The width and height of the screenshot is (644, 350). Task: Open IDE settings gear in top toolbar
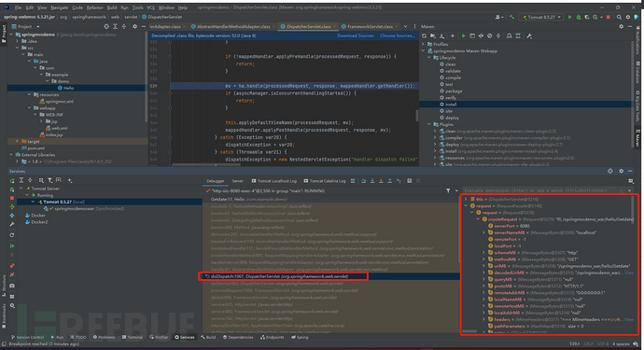[x=627, y=17]
